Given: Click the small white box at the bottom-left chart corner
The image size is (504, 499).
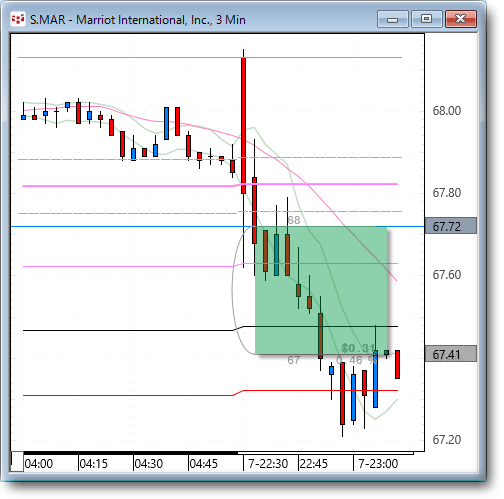Looking at the screenshot, I should coord(17,461).
